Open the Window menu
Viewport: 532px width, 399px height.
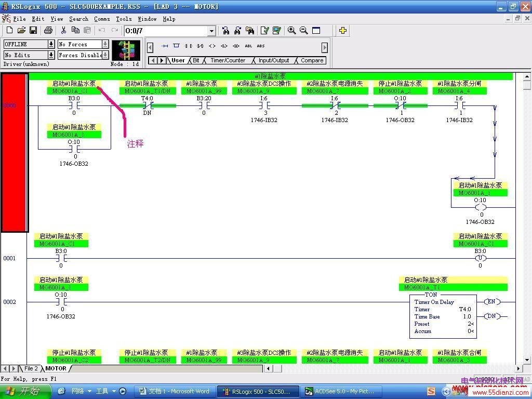pyautogui.click(x=147, y=19)
